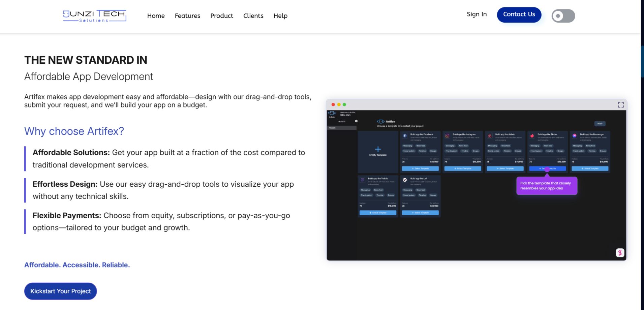This screenshot has width=644, height=310.
Task: Click the HELP button in the demo
Action: coord(600,124)
